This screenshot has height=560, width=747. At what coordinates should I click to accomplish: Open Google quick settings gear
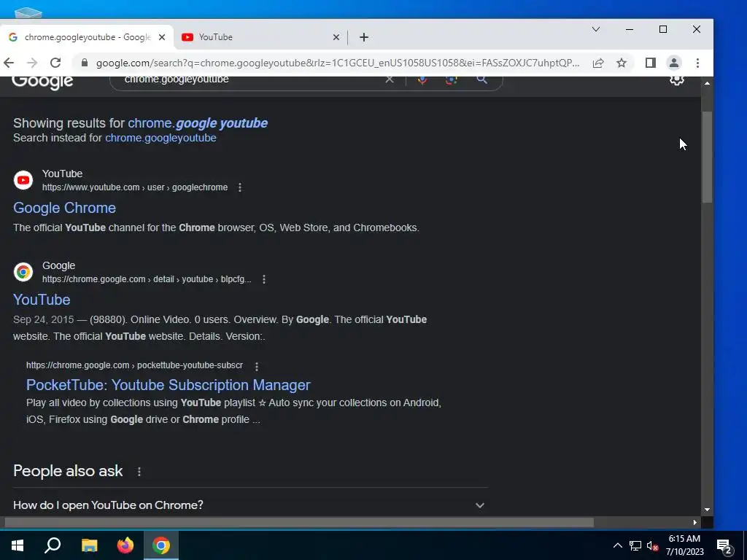pyautogui.click(x=677, y=79)
